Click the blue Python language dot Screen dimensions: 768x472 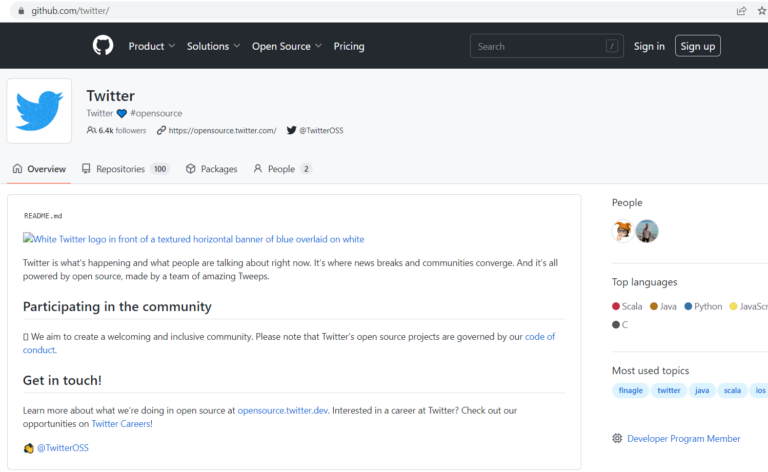pyautogui.click(x=688, y=307)
